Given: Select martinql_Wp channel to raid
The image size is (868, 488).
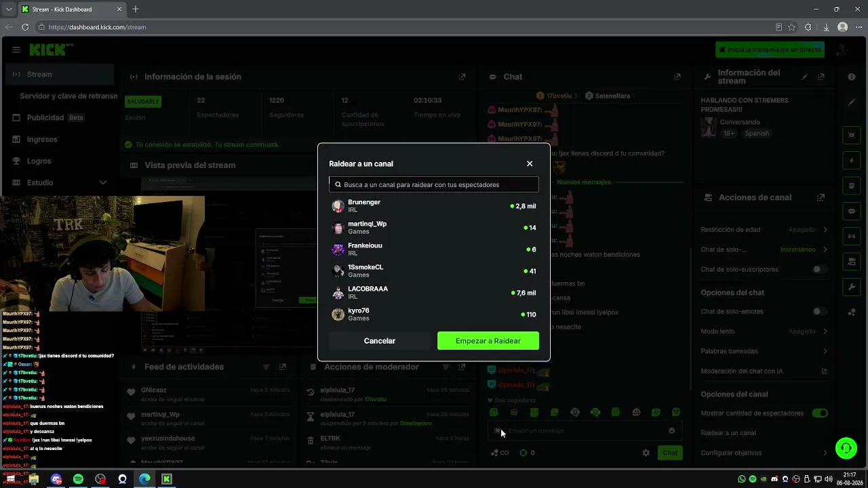Looking at the screenshot, I should tap(434, 228).
